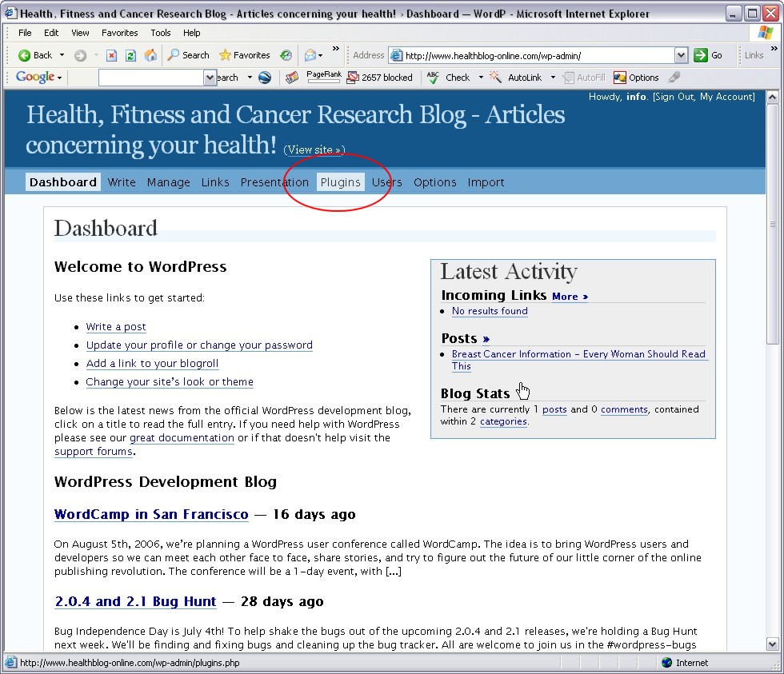Screen dimensions: 784x674
Task: Click the green Go arrow button
Action: click(x=701, y=55)
